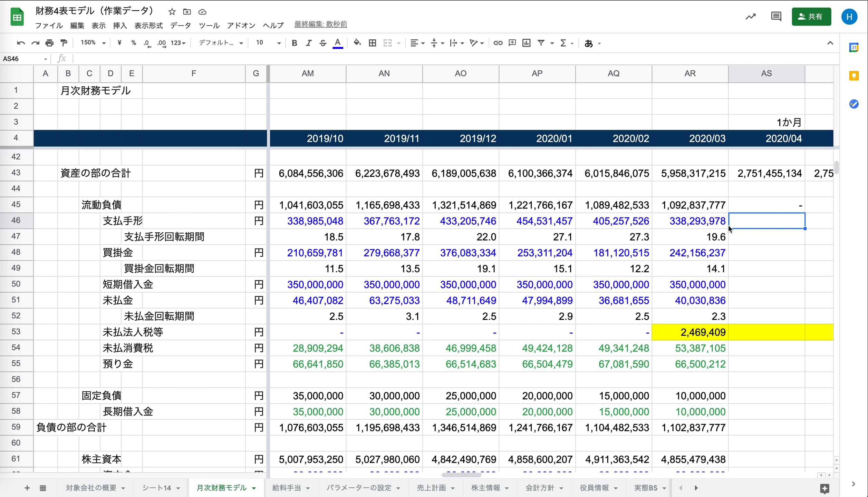Image resolution: width=868 pixels, height=497 pixels.
Task: Click the paint format icon
Action: point(64,43)
